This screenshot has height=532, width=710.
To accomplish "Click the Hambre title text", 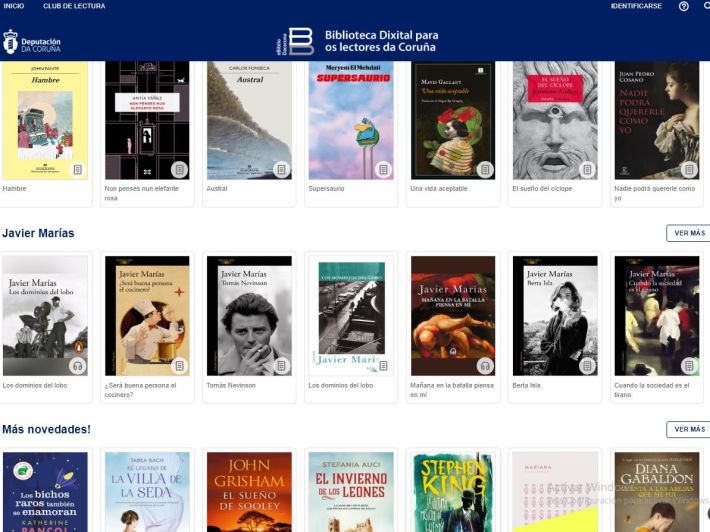I will tap(14, 188).
